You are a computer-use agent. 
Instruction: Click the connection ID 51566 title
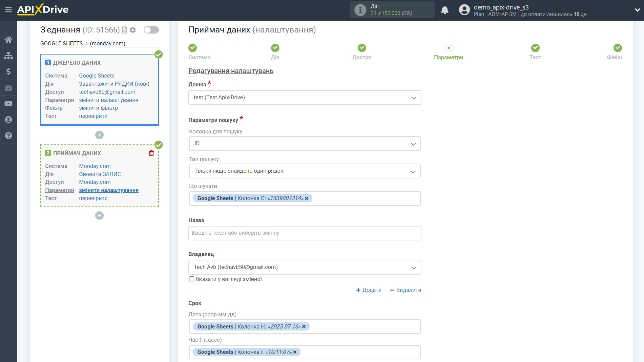(x=80, y=30)
